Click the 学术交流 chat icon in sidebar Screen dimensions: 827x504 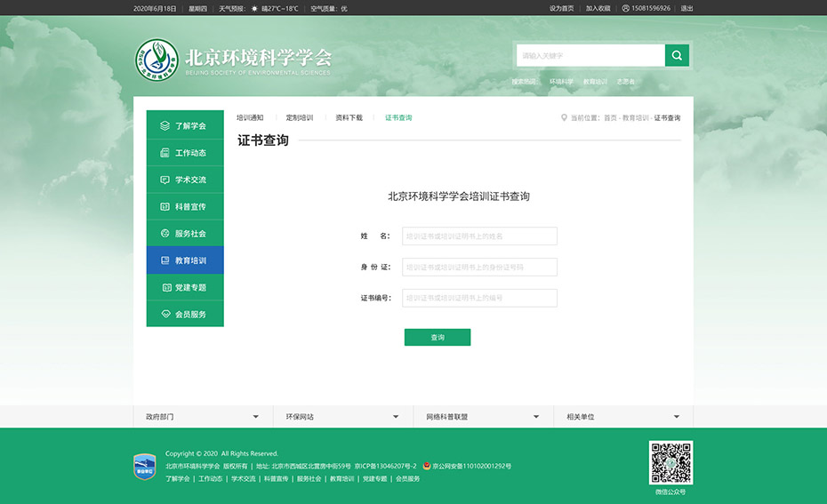pos(165,180)
